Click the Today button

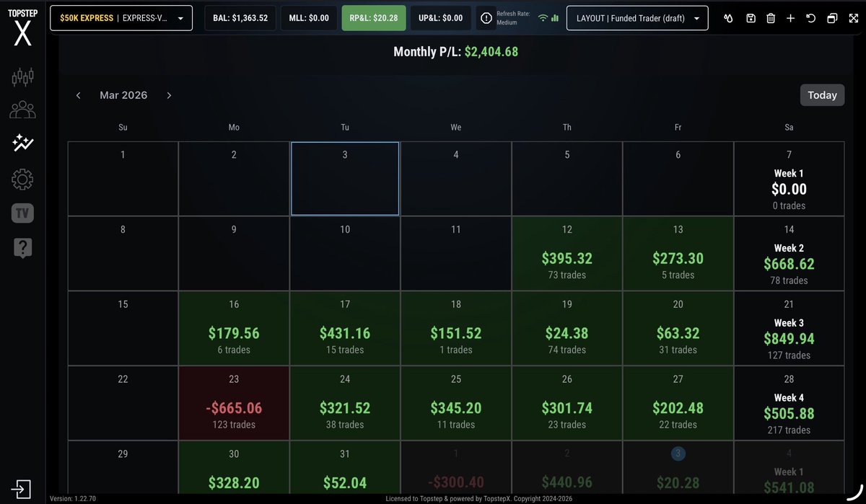pyautogui.click(x=822, y=95)
